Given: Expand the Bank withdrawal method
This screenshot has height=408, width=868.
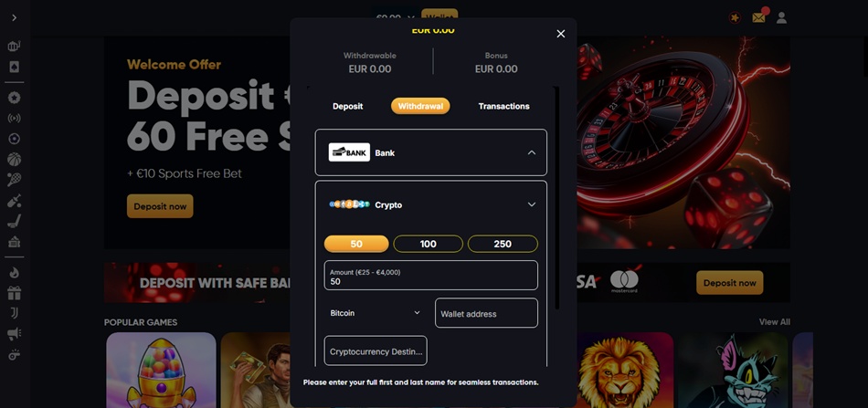Looking at the screenshot, I should point(430,152).
